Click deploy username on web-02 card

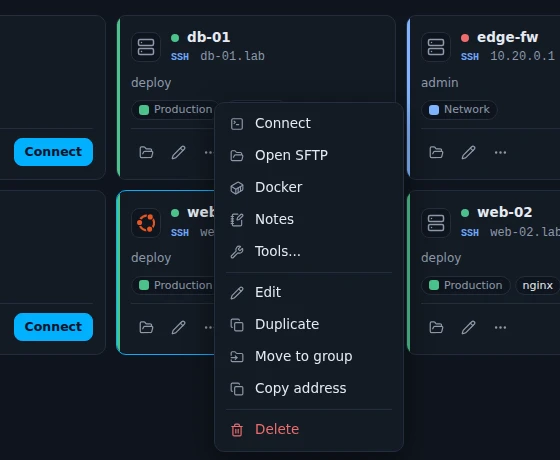pos(441,258)
